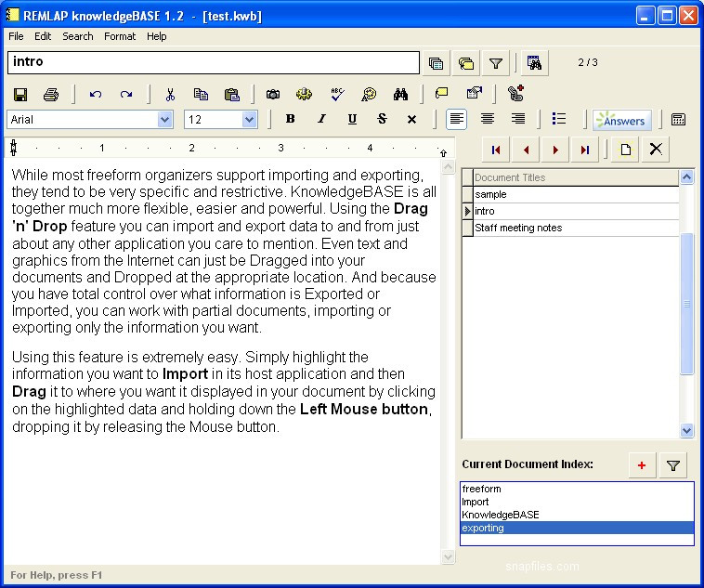Go to the previous document record
The width and height of the screenshot is (704, 588).
pos(526,150)
